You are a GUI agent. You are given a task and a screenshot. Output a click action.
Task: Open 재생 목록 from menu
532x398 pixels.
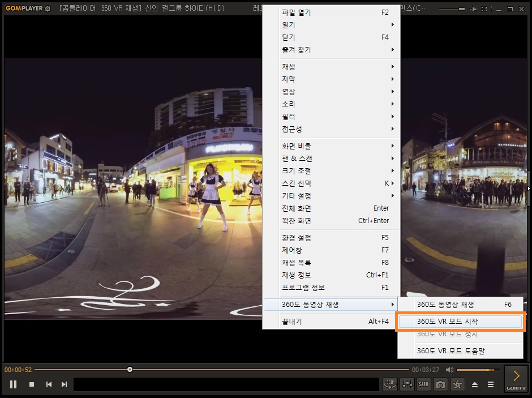[331, 263]
